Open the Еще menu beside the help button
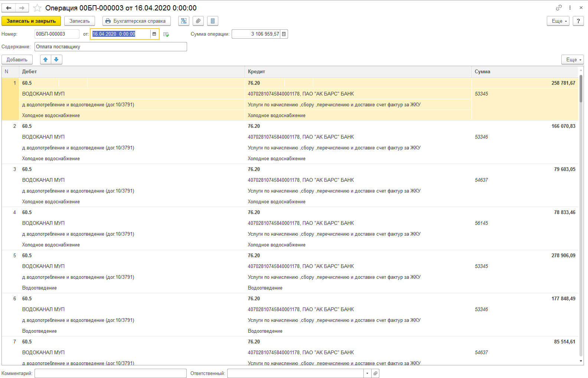Image resolution: width=588 pixels, height=378 pixels. coord(558,21)
